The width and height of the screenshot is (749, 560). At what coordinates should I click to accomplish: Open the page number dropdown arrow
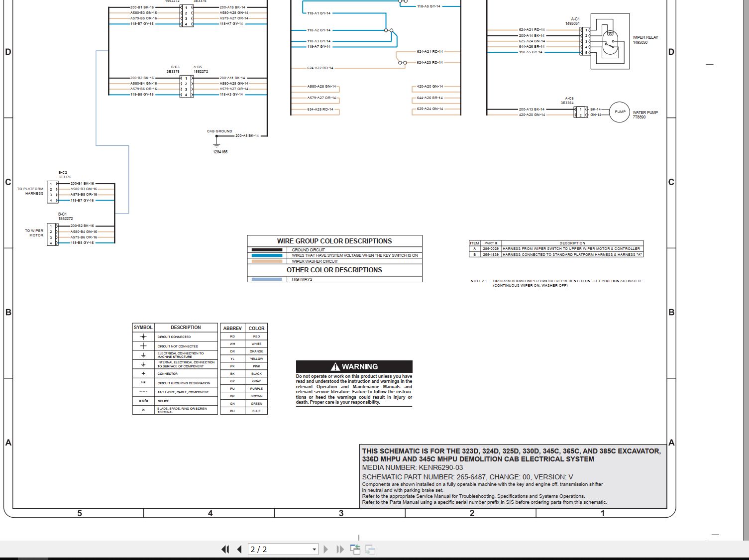[x=314, y=550]
